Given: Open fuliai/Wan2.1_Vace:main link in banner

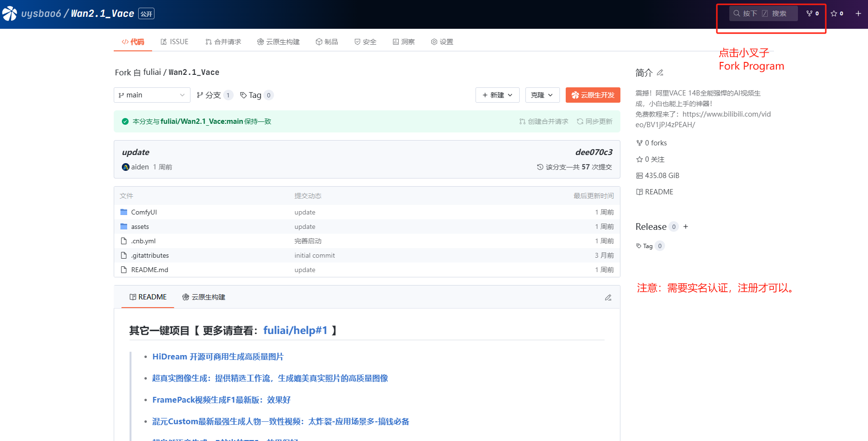Looking at the screenshot, I should coord(202,121).
